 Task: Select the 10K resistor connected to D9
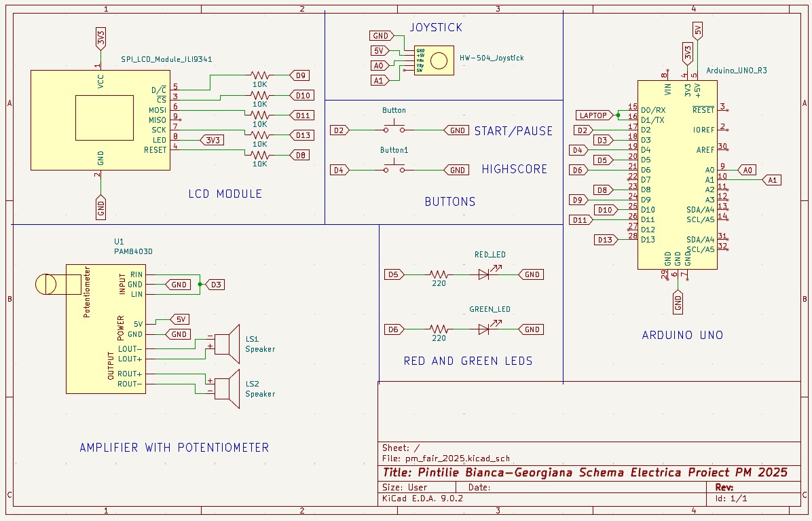(x=259, y=75)
